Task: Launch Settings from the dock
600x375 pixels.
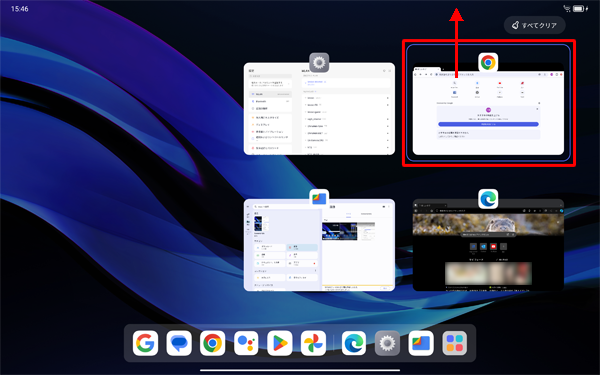Action: pos(387,343)
